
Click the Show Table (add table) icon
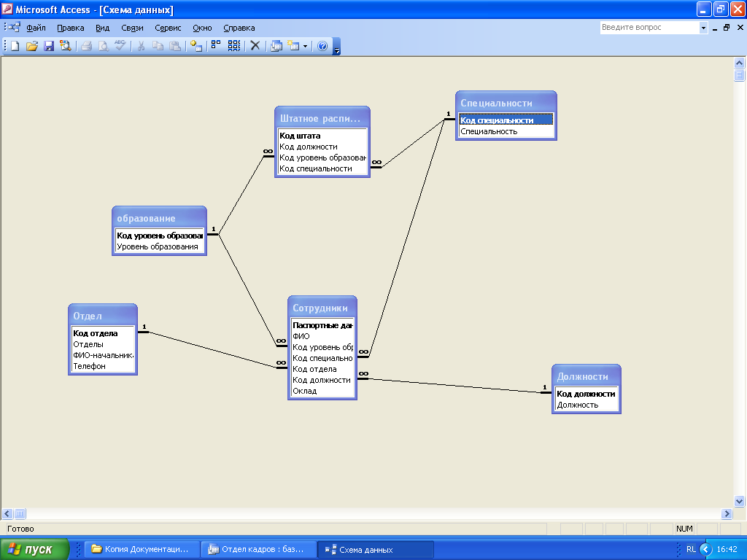(x=196, y=46)
